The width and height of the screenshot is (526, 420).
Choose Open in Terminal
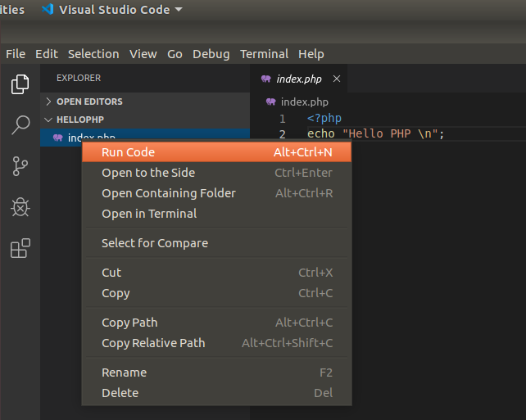tap(216, 214)
